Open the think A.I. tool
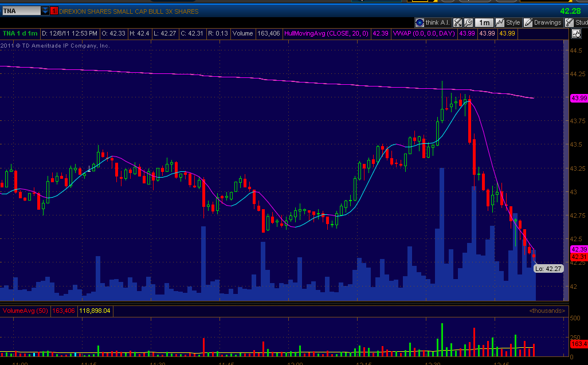 click(x=432, y=22)
